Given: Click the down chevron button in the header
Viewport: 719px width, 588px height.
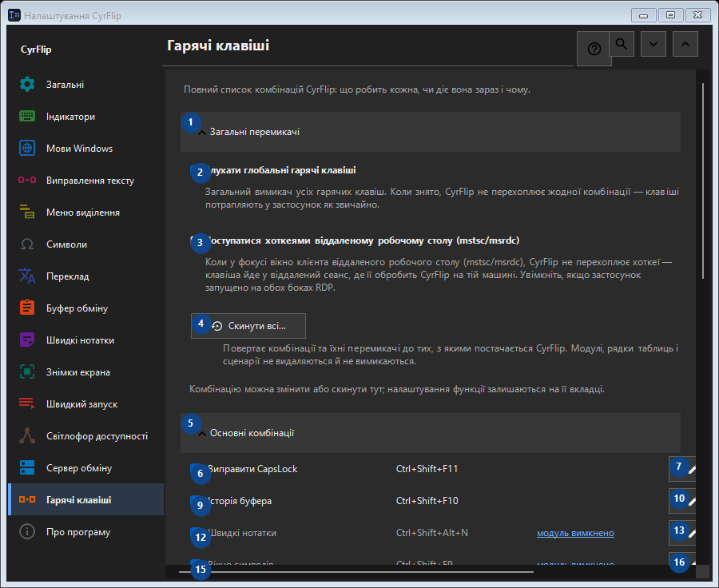Looking at the screenshot, I should click(653, 44).
